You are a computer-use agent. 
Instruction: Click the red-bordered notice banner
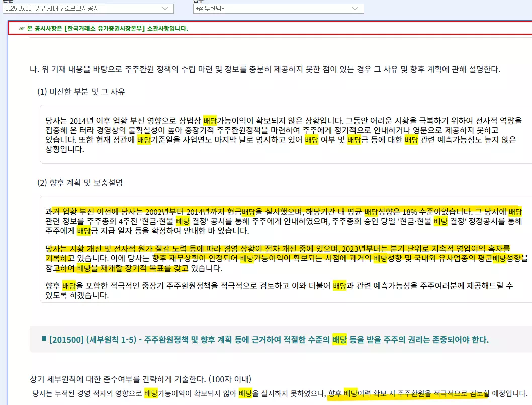tap(266, 29)
